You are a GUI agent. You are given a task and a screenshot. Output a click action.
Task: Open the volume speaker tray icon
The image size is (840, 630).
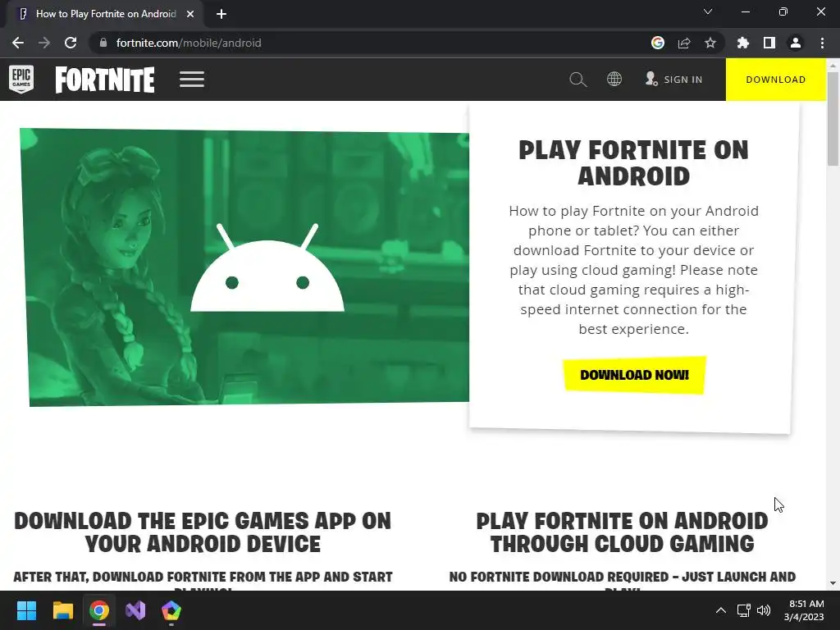pyautogui.click(x=764, y=610)
